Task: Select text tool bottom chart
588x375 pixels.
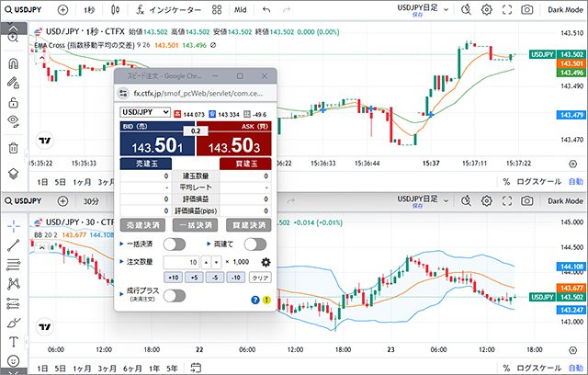Action: click(13, 342)
